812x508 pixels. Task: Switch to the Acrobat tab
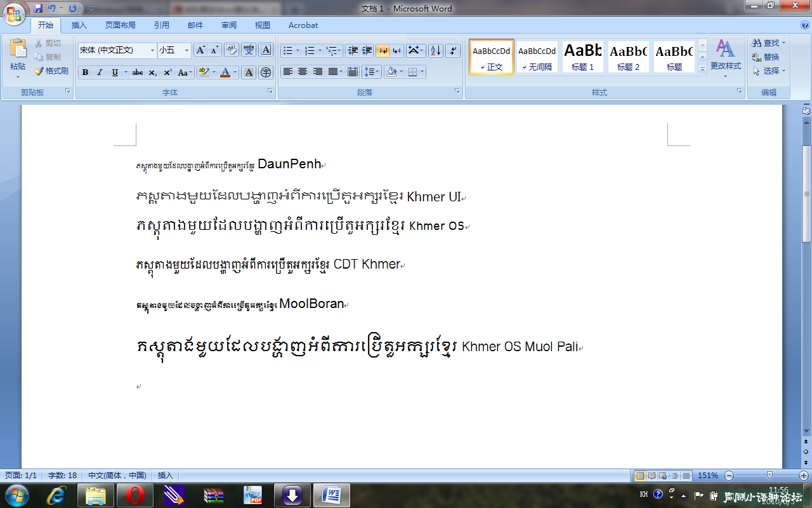coord(303,25)
